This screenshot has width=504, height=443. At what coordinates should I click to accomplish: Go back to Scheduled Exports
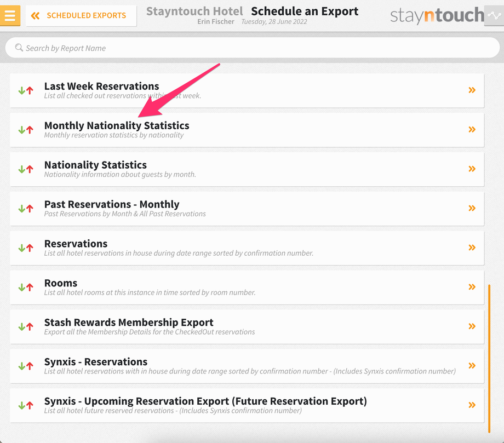(81, 15)
